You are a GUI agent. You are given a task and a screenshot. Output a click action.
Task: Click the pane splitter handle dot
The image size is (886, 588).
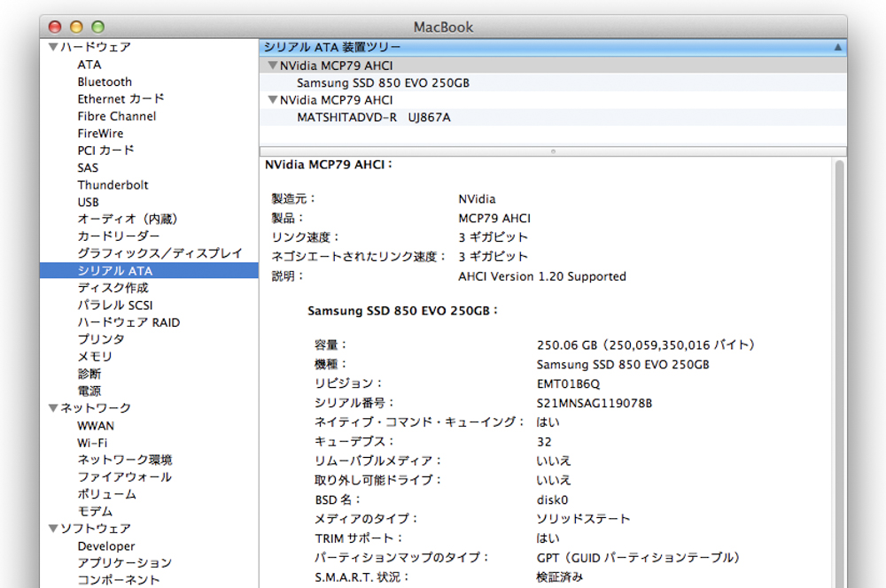click(553, 151)
